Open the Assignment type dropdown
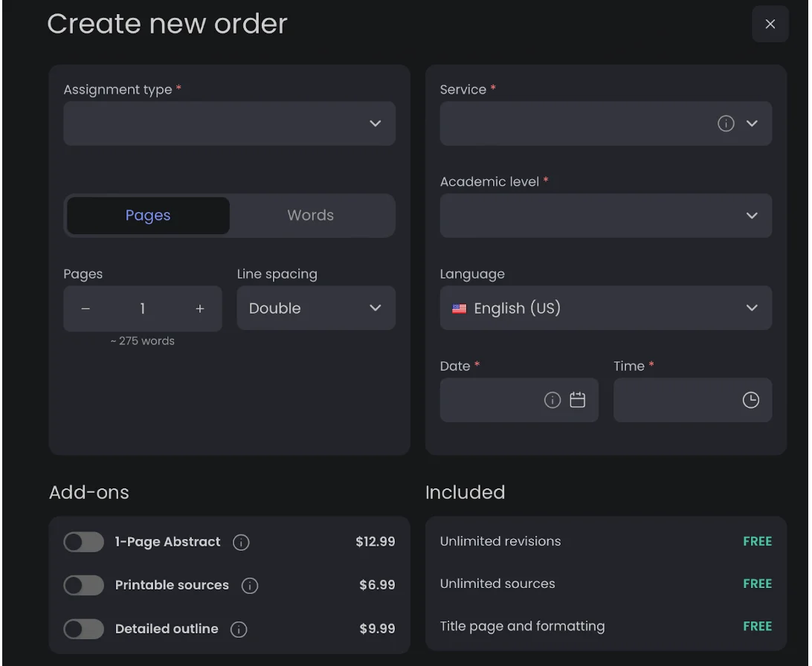Screen dimensions: 812x666 click(x=230, y=123)
